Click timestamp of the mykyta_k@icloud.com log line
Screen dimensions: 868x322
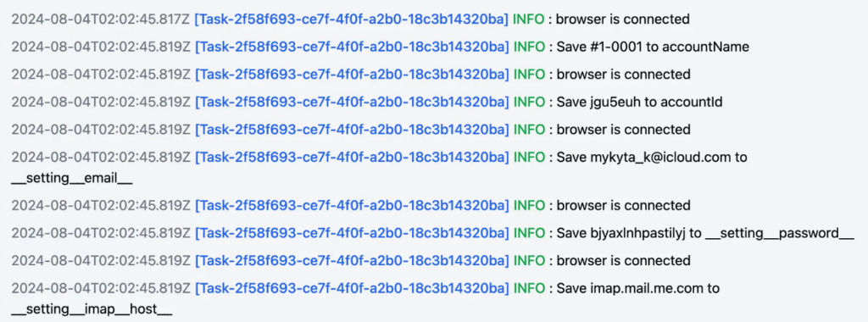[x=101, y=157]
